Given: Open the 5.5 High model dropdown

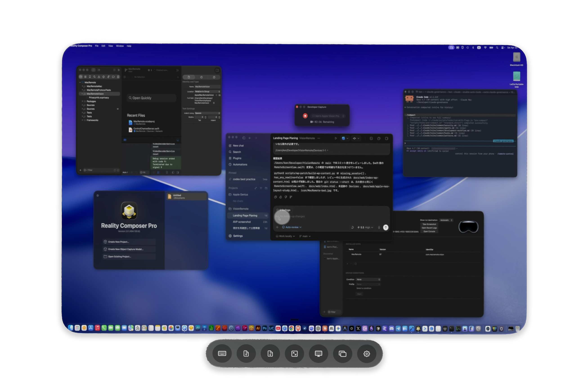Looking at the screenshot, I should point(365,227).
